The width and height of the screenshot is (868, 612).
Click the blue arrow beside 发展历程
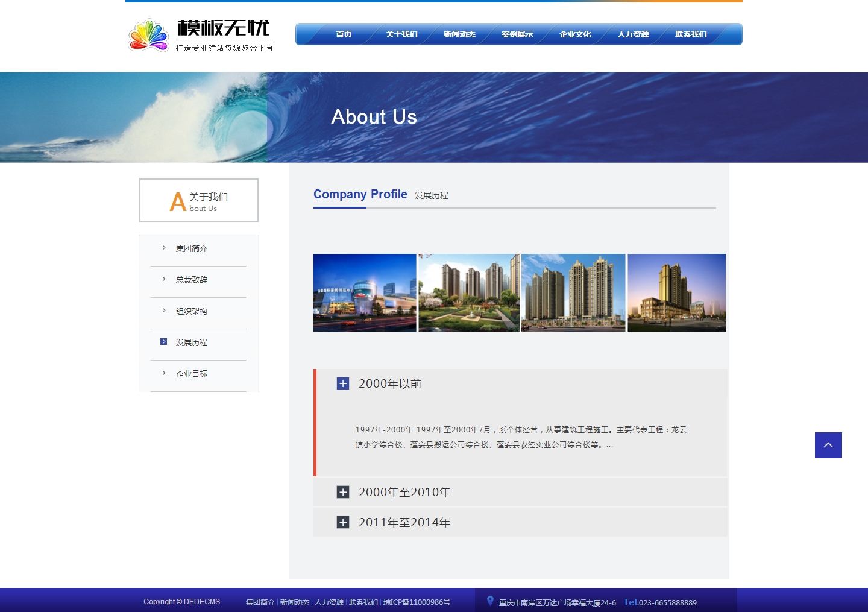point(163,342)
